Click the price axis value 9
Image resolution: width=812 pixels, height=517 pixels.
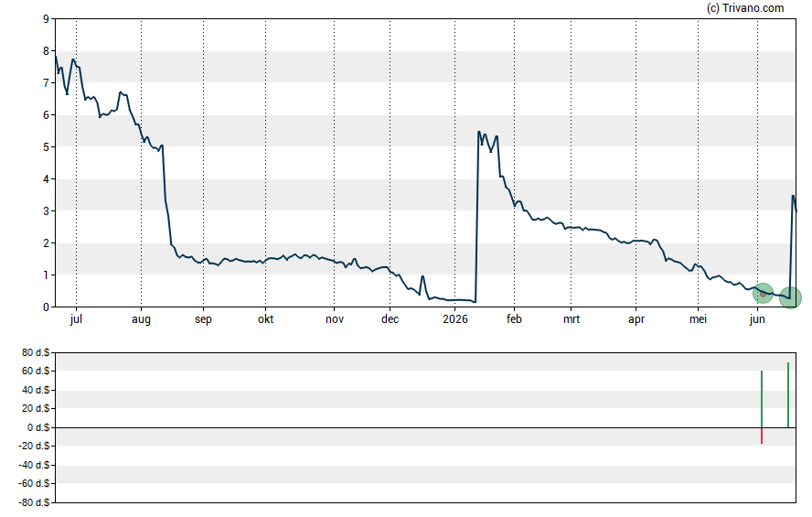point(47,19)
